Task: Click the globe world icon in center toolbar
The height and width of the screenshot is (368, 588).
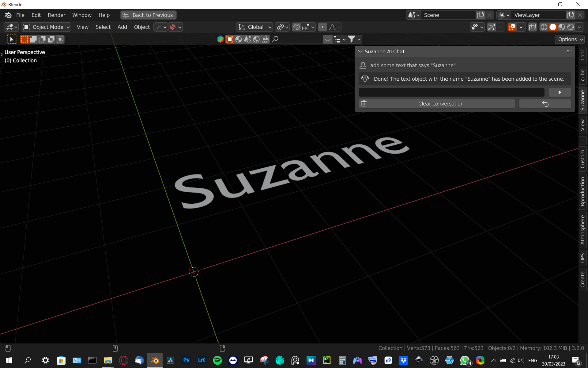Action: 256,39
